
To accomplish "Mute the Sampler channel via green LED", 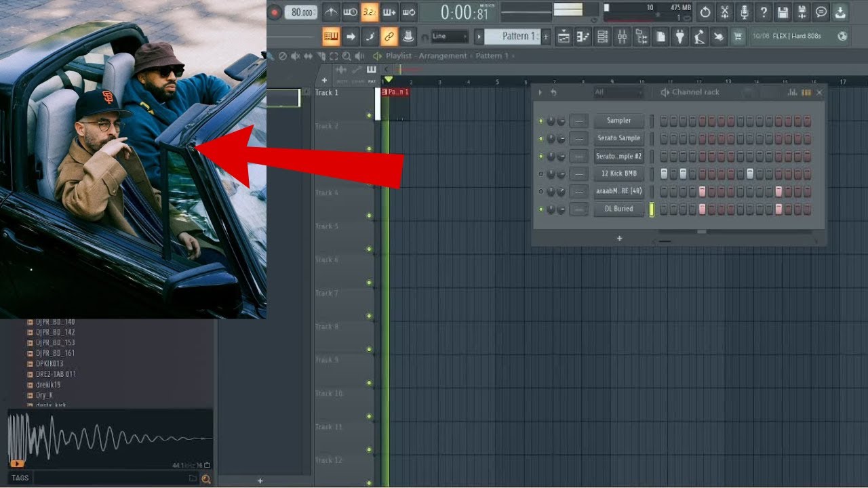I will click(540, 121).
